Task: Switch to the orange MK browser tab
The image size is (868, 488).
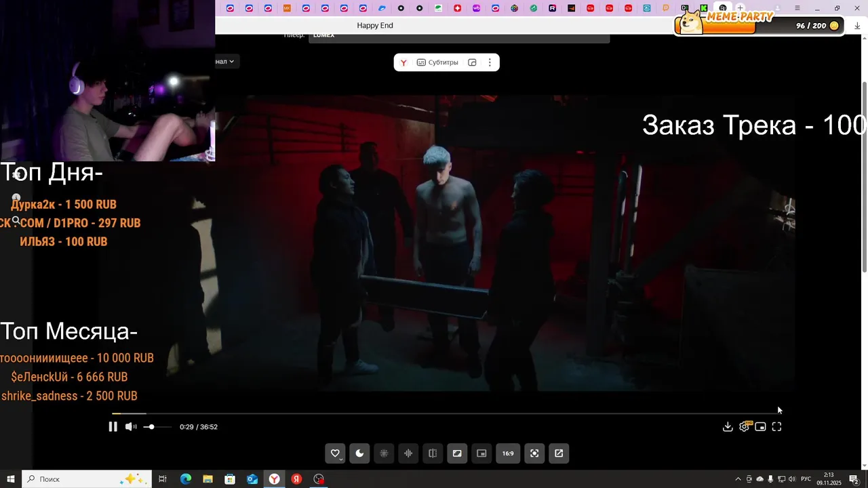Action: [287, 8]
